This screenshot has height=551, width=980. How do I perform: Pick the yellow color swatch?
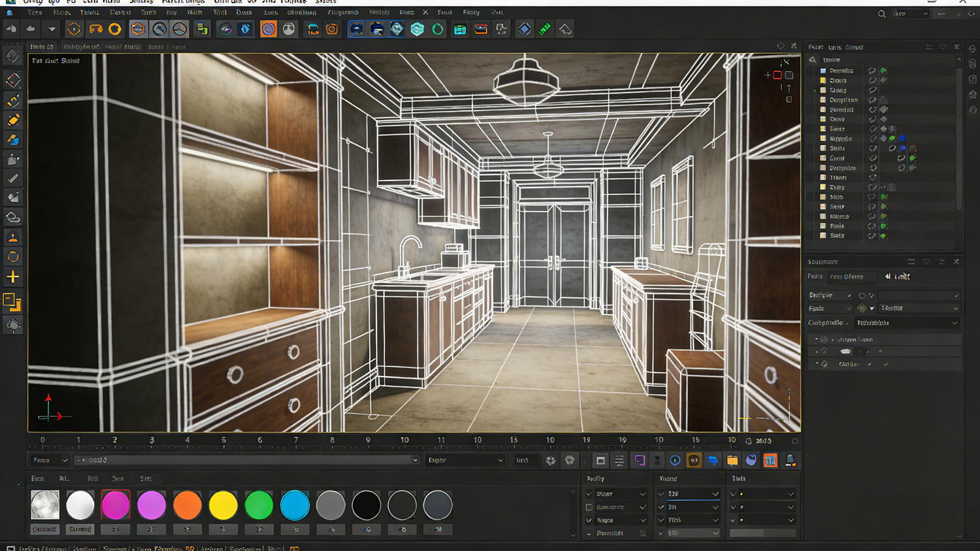[223, 505]
